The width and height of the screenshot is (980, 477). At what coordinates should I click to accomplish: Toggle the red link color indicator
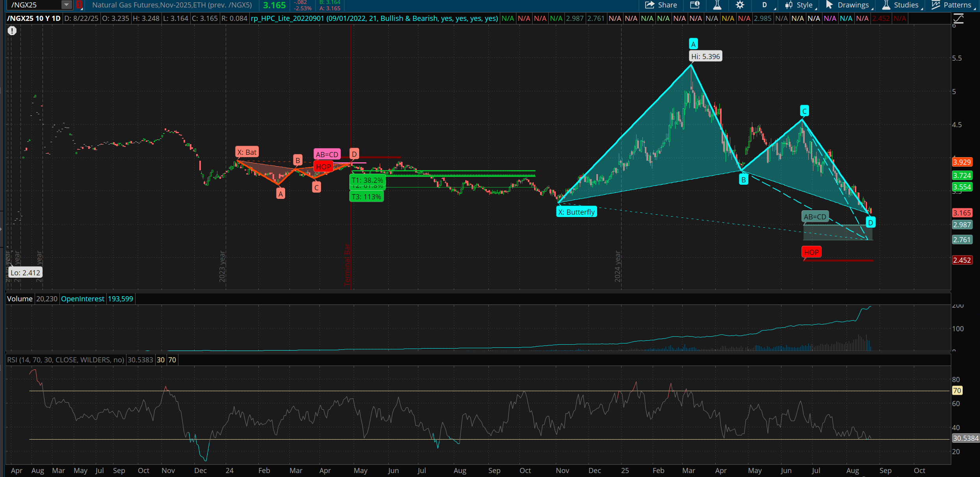pyautogui.click(x=79, y=5)
